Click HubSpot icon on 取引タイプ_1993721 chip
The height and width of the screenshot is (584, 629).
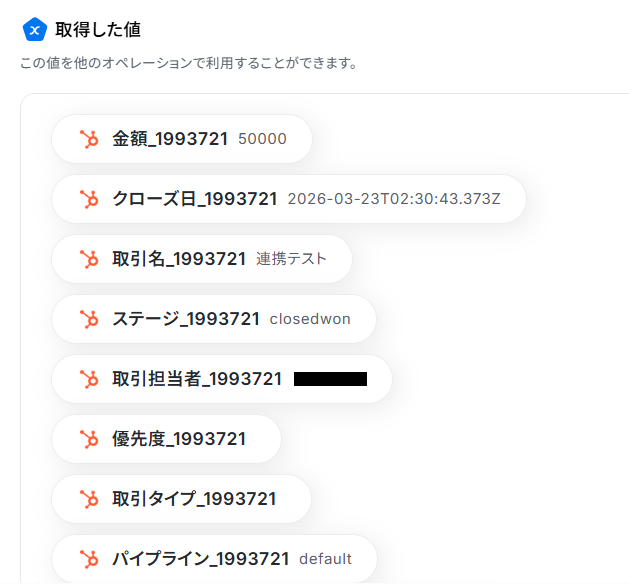[89, 499]
